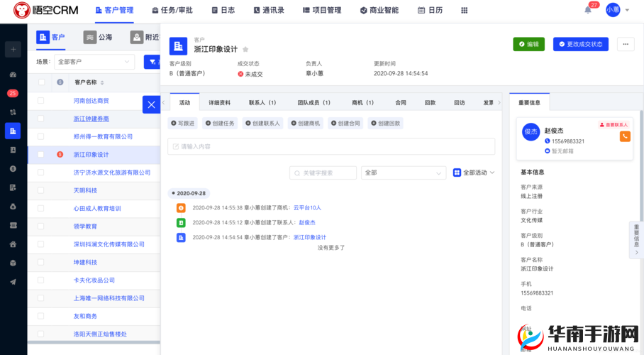Screen dimensions: 644x355
Task: Open 任务/审批 in top navigation
Action: [172, 10]
